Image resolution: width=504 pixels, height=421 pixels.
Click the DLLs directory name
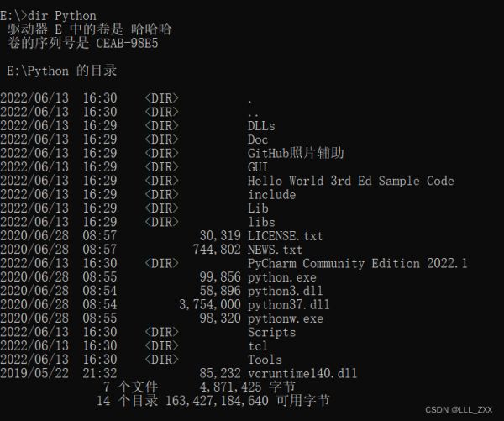261,126
